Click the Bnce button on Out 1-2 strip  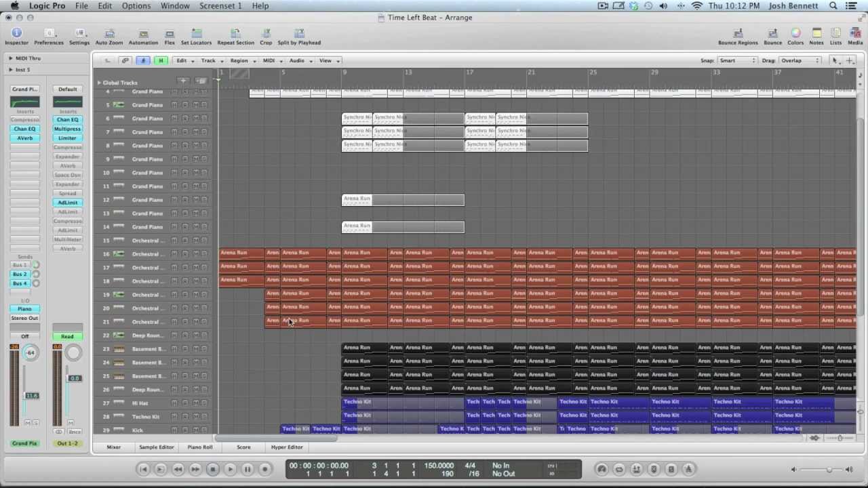(74, 432)
